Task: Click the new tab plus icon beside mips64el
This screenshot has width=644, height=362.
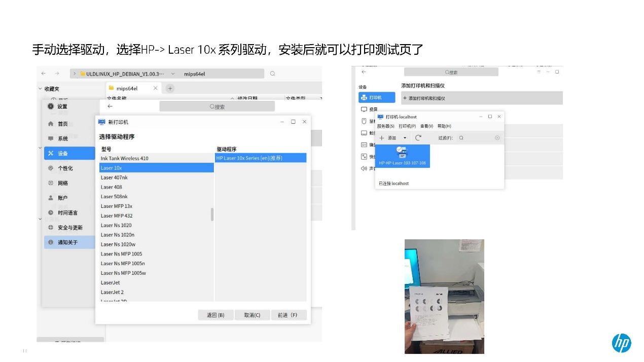Action: coord(170,88)
